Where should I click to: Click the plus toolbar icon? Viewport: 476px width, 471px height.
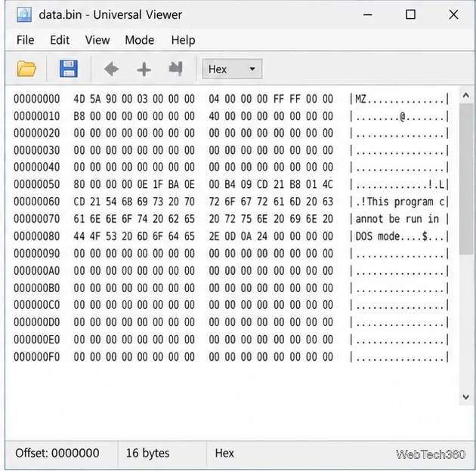[144, 69]
